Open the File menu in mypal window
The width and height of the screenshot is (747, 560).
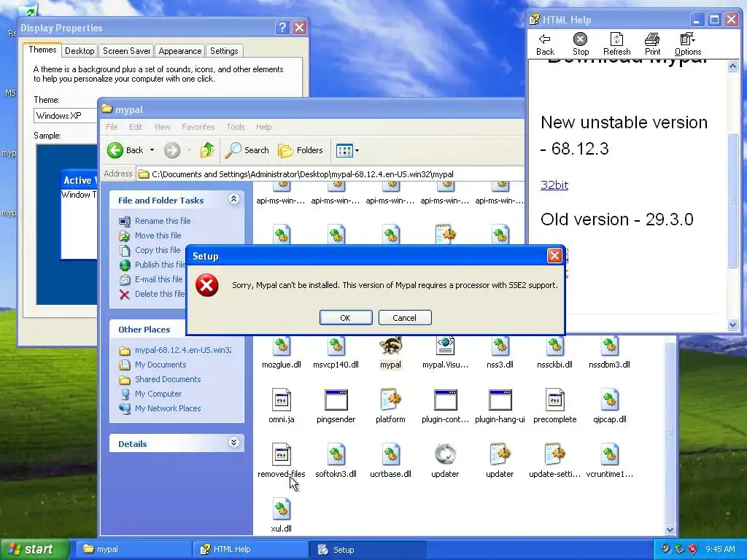click(112, 127)
